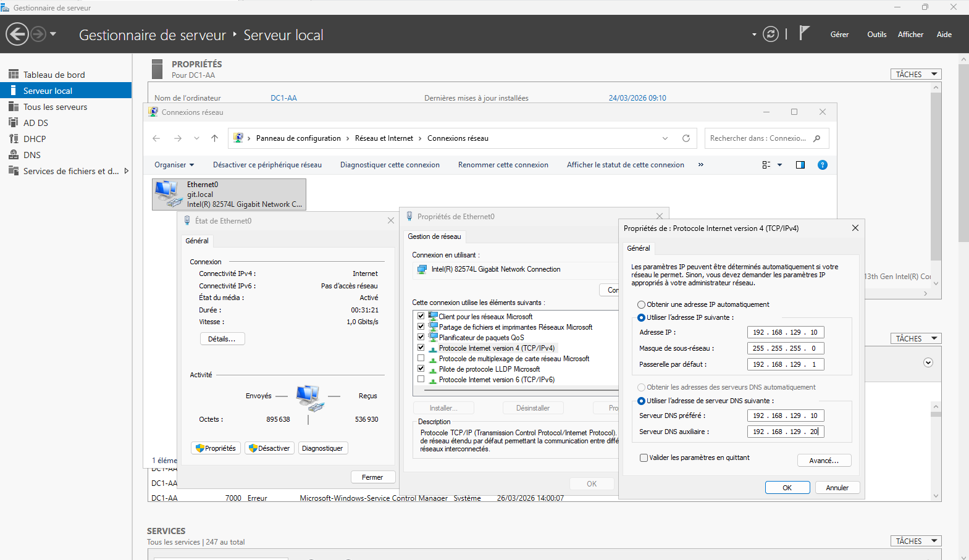969x560 pixels.
Task: Click the Propriétés shield button in État de Ethernet0
Action: pos(216,448)
